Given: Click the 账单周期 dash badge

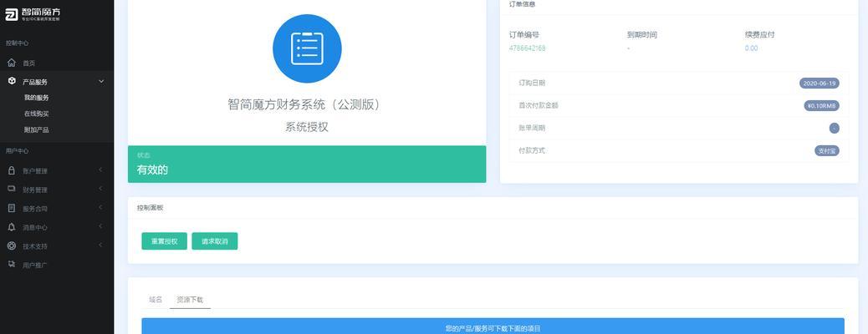Looking at the screenshot, I should 835,129.
